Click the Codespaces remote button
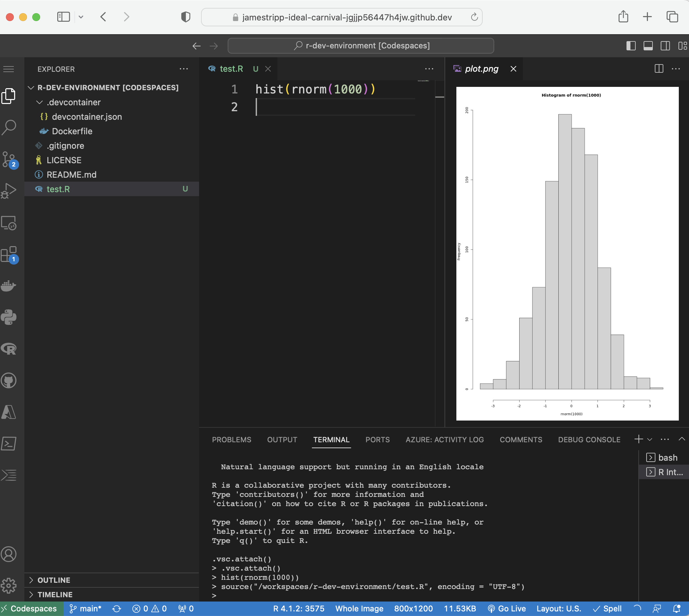This screenshot has width=689, height=616. 32,608
